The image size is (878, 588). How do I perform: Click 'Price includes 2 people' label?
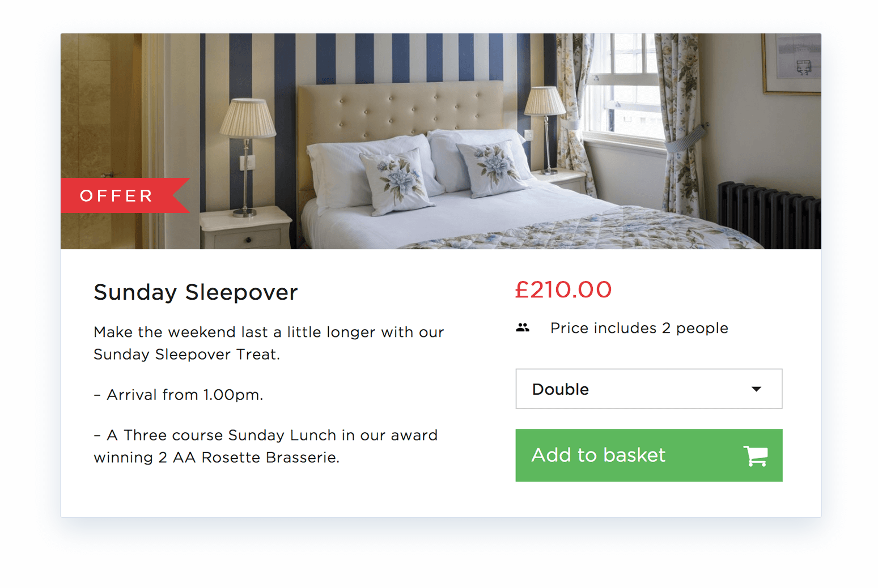[x=639, y=327]
